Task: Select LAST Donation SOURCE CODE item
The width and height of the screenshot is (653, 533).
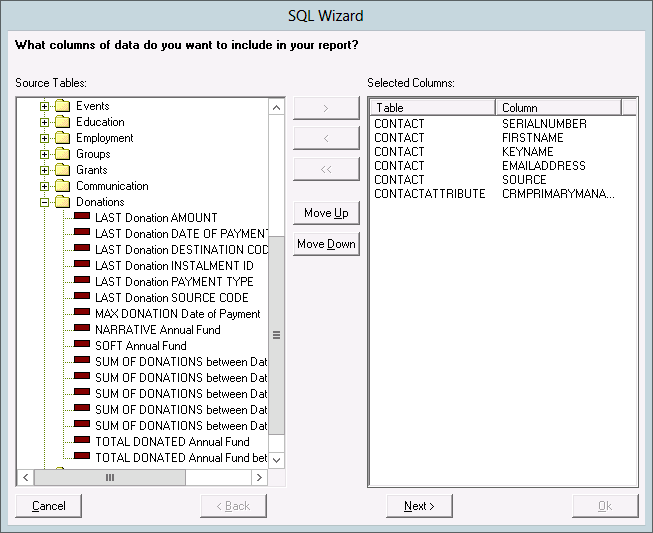Action: coord(171,298)
